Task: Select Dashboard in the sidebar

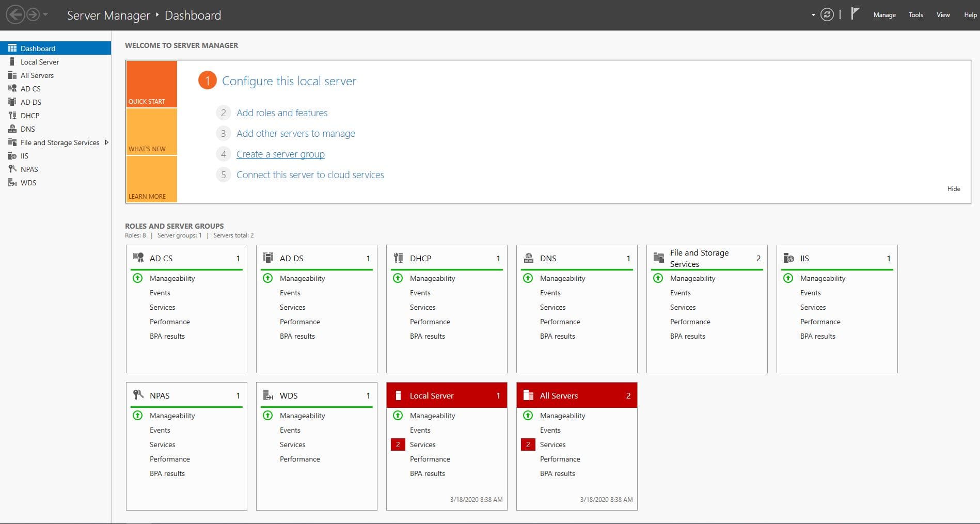Action: point(55,48)
